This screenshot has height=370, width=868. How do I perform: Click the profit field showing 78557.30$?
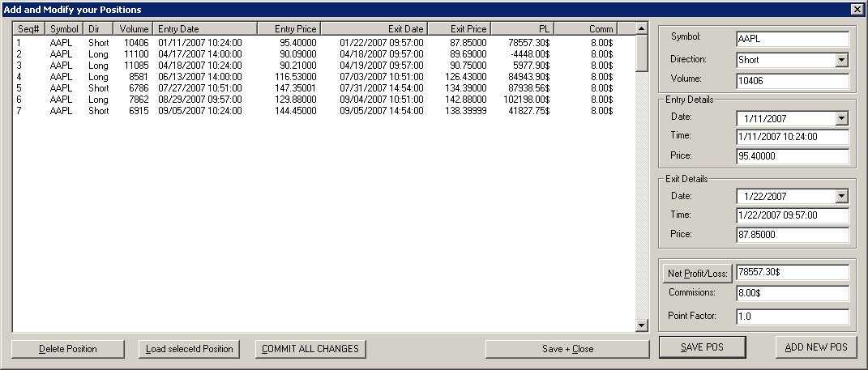coord(793,273)
